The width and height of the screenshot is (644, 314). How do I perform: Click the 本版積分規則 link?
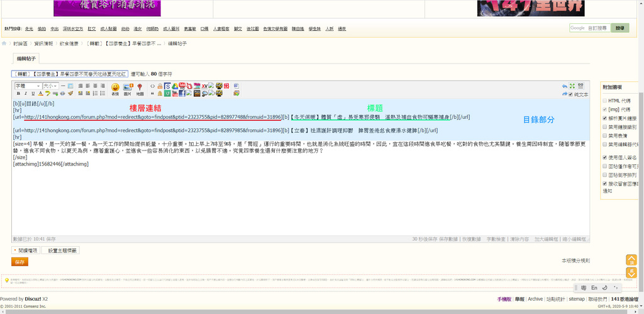[x=575, y=261]
